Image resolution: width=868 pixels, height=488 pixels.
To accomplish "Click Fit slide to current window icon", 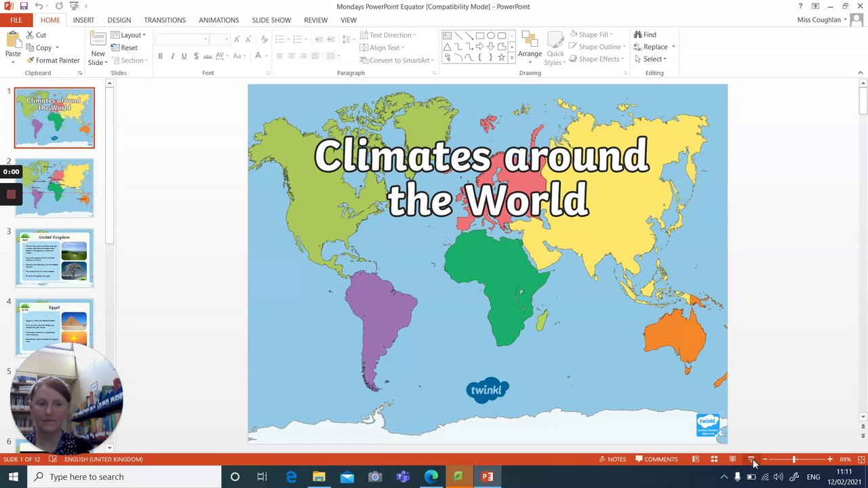I will 861,459.
